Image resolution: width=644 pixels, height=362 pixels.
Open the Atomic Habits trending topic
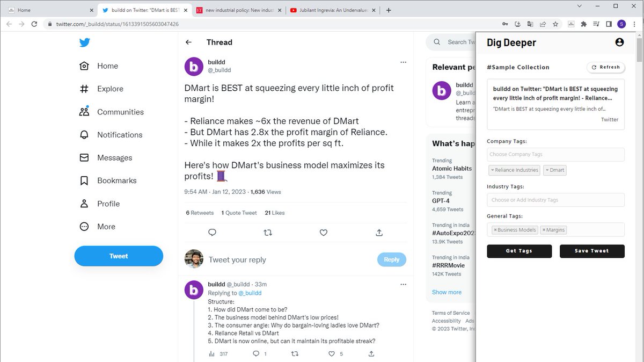tap(452, 169)
